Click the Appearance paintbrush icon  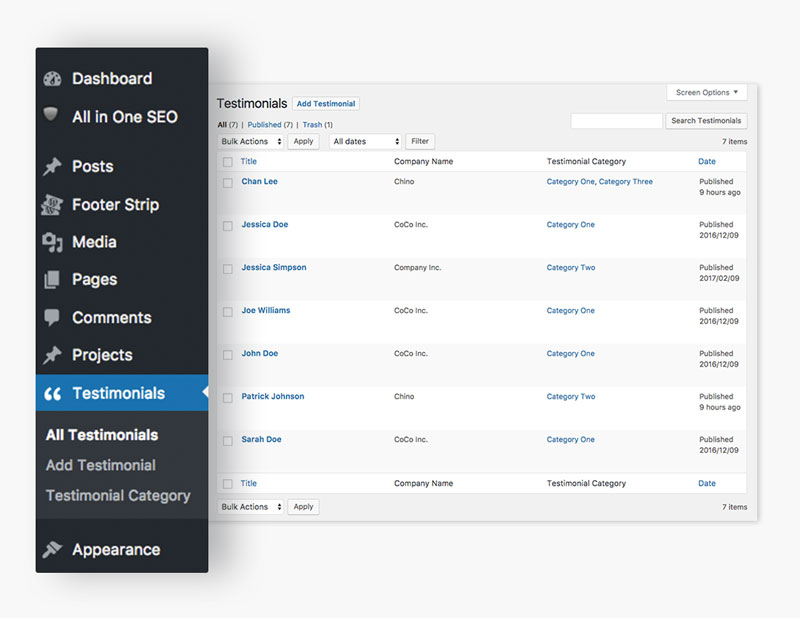[53, 550]
